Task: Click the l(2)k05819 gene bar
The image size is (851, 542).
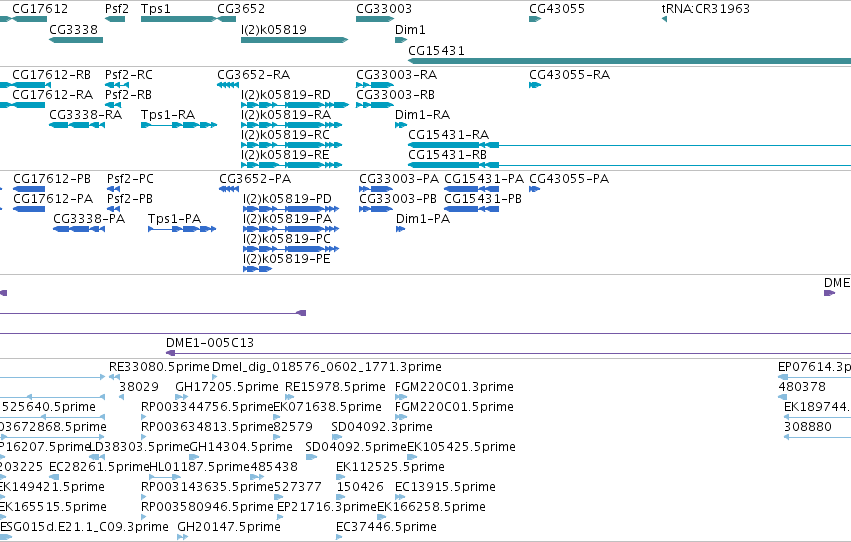Action: coord(295,40)
